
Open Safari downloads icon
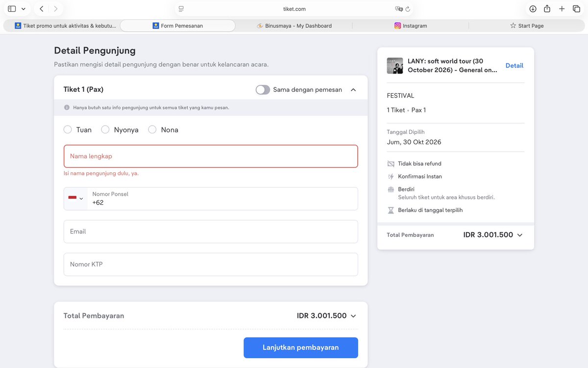coord(533,9)
